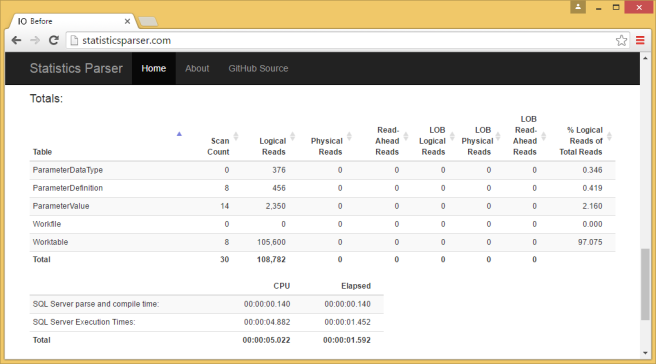Sort by the LOB Physical Reads column
The image size is (656, 364).
coord(478,141)
